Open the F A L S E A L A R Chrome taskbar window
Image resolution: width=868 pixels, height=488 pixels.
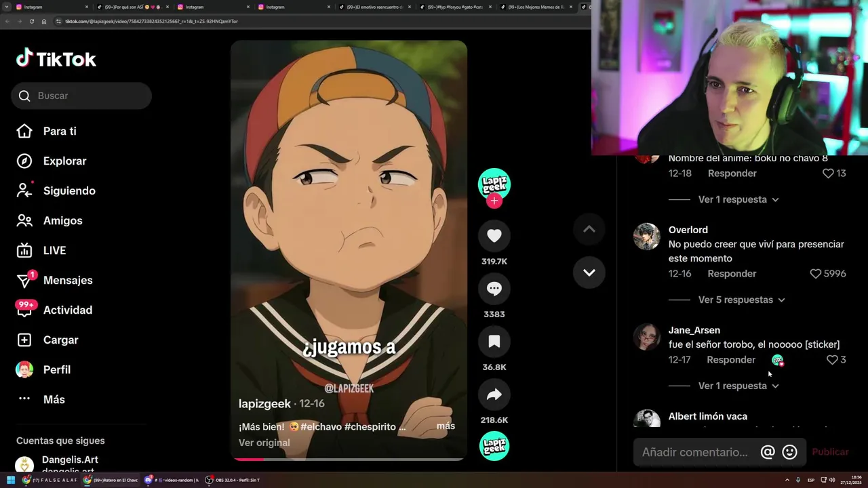tap(50, 480)
